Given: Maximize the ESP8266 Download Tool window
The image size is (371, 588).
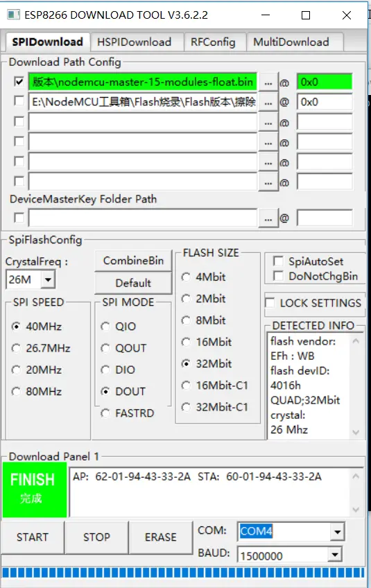Looking at the screenshot, I should pyautogui.click(x=306, y=15).
